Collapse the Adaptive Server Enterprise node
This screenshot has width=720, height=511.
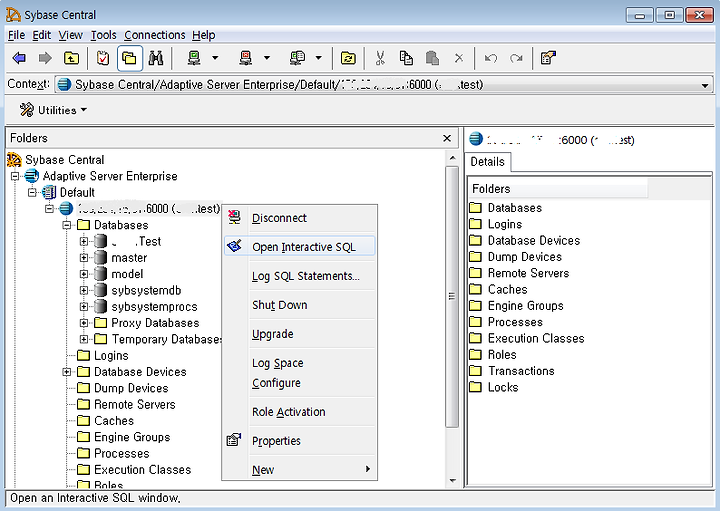click(x=15, y=176)
